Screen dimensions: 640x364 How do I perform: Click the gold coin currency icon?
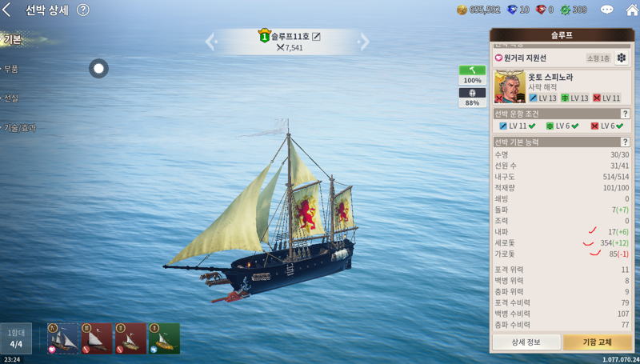(462, 10)
